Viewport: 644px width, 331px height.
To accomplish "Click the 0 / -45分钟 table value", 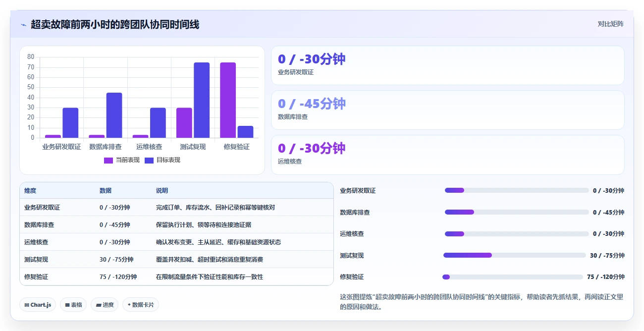I will [x=114, y=225].
